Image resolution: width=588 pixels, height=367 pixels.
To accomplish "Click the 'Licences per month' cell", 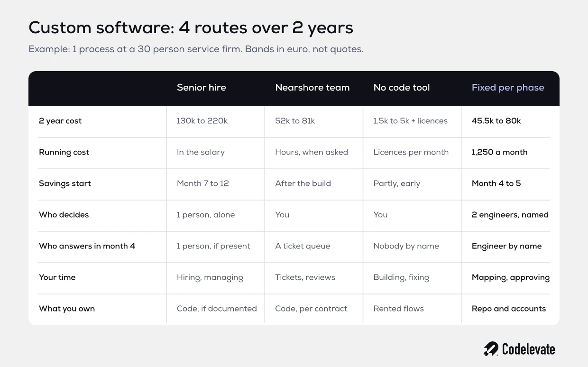I will click(x=411, y=152).
